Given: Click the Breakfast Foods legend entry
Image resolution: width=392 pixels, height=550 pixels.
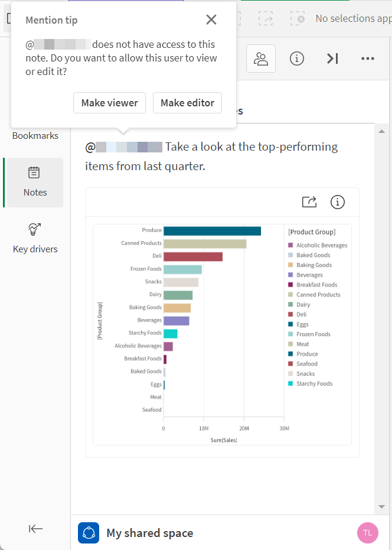Looking at the screenshot, I should pos(313,285).
